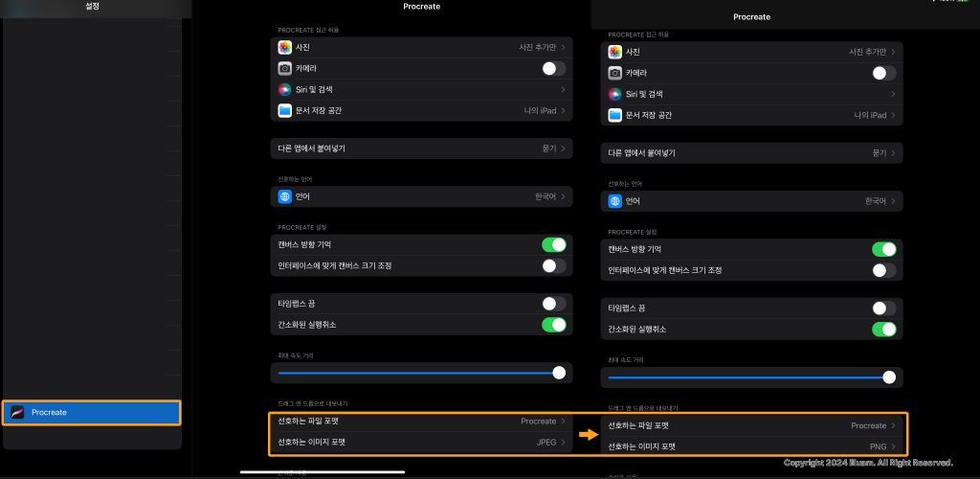The height and width of the screenshot is (479, 980).
Task: Toggle 캔버스 방향 기억 in the right panel
Action: (883, 249)
